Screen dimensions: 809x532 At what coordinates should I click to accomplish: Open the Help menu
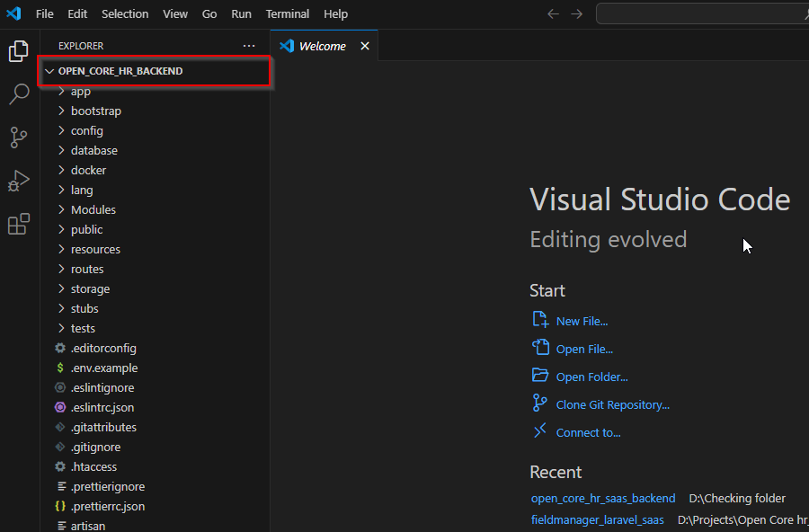click(x=335, y=14)
